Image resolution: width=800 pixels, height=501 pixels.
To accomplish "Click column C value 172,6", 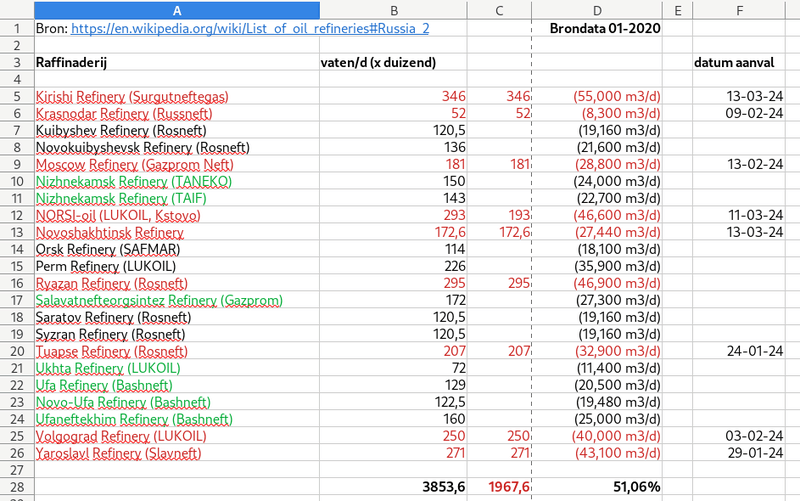I will coord(499,232).
